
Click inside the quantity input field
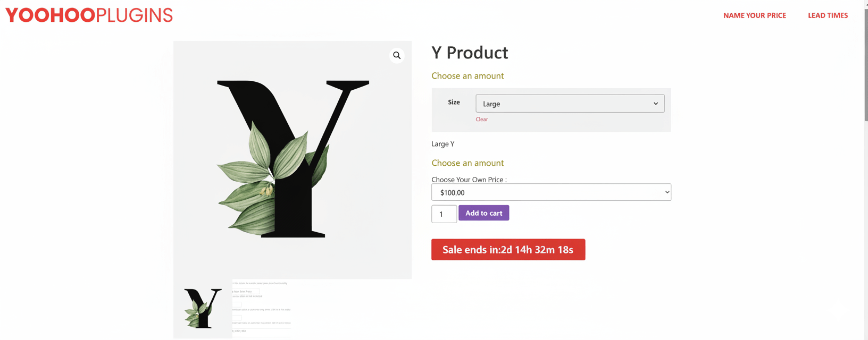pos(444,214)
